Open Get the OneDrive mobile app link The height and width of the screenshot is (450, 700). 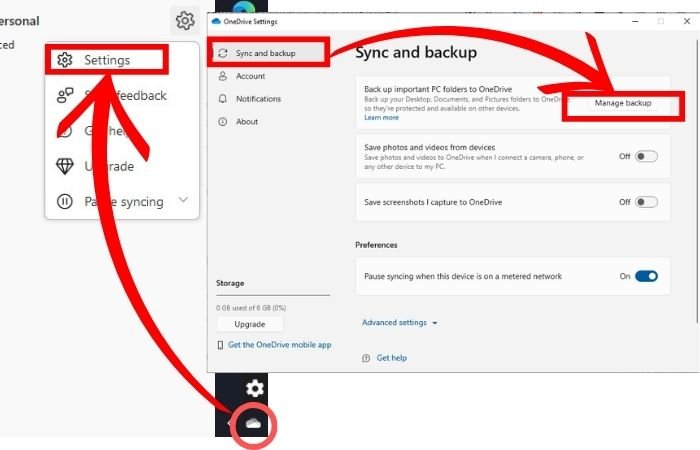coord(279,345)
